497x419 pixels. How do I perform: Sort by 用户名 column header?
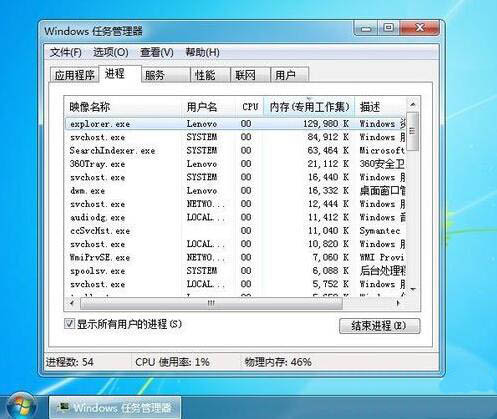(x=209, y=107)
